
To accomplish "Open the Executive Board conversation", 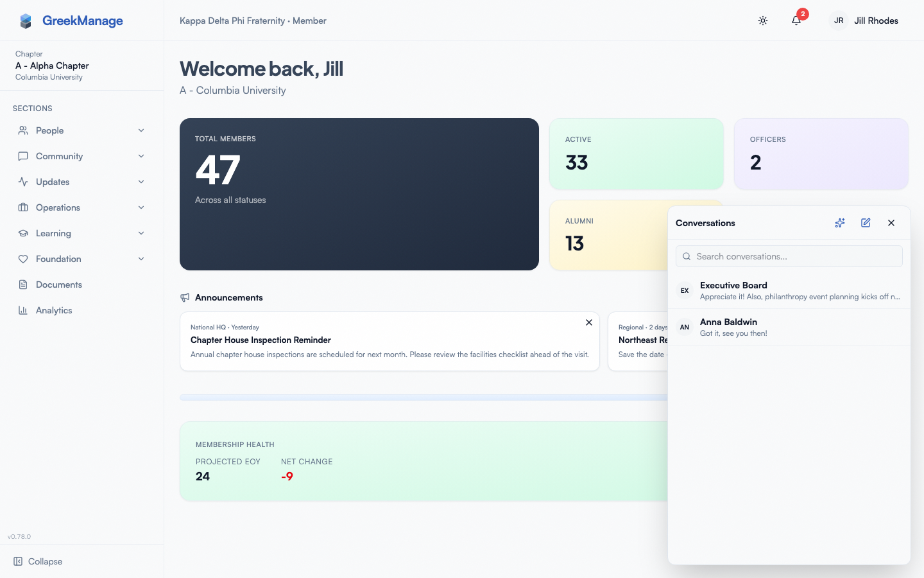I will pyautogui.click(x=789, y=290).
